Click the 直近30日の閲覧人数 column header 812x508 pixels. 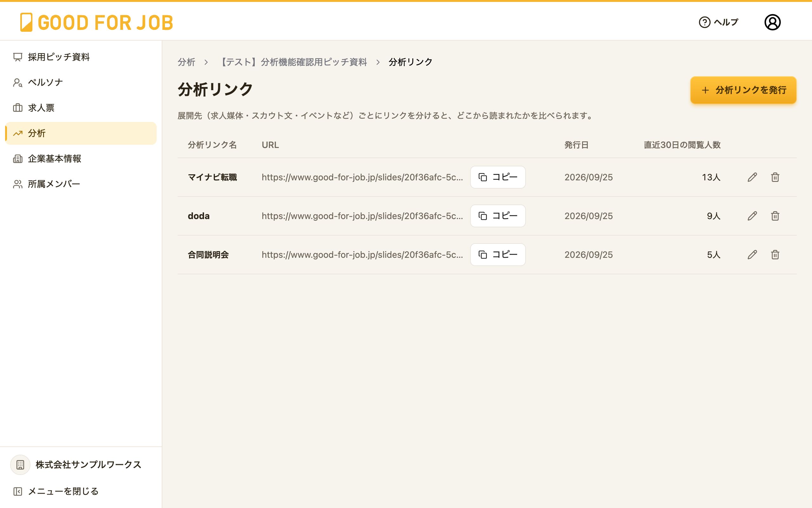(x=682, y=145)
